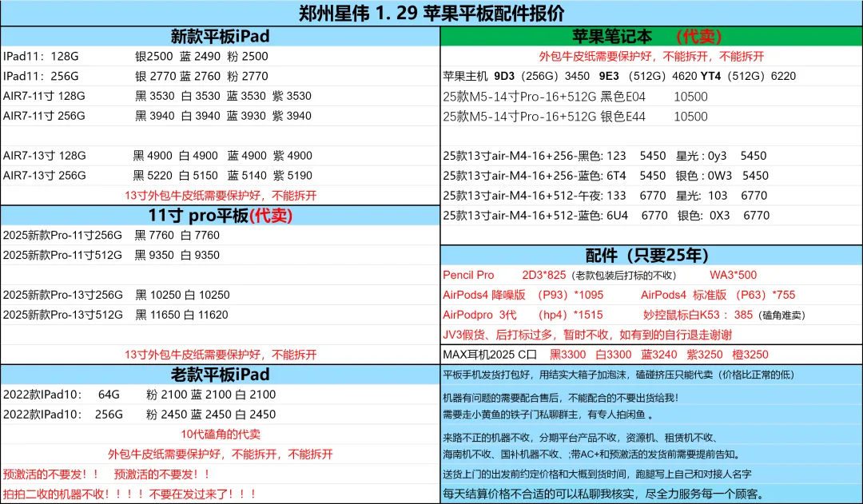Click the MAX耳机2025 C口 label

point(489,355)
